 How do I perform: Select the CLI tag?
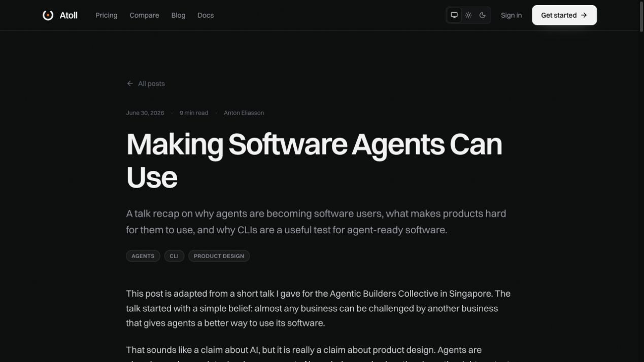coord(174,256)
